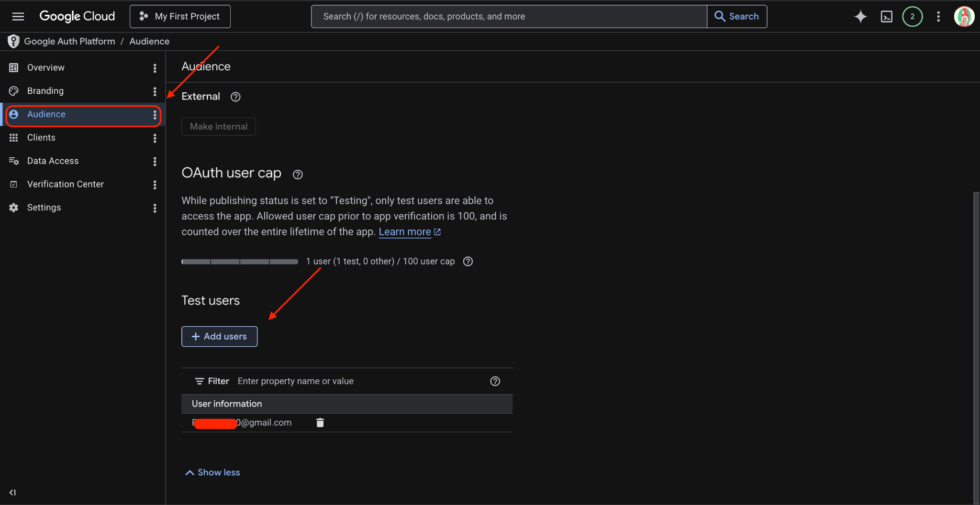Click the Audience breadcrumb
980x505 pixels.
[149, 42]
